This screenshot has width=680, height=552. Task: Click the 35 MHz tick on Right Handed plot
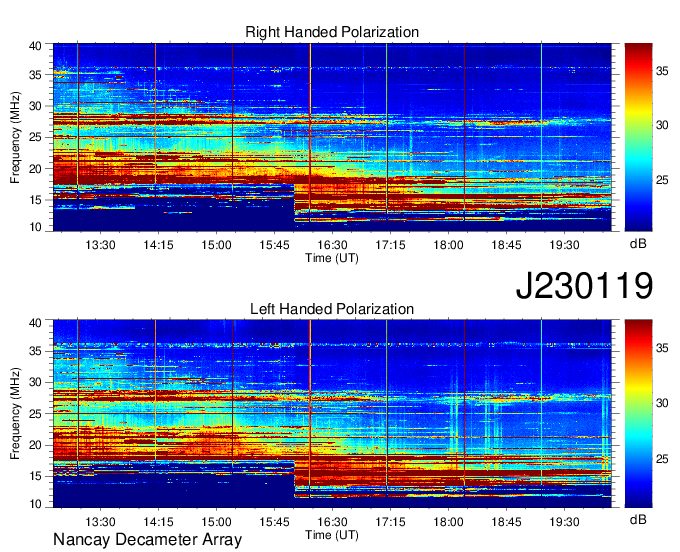point(35,75)
